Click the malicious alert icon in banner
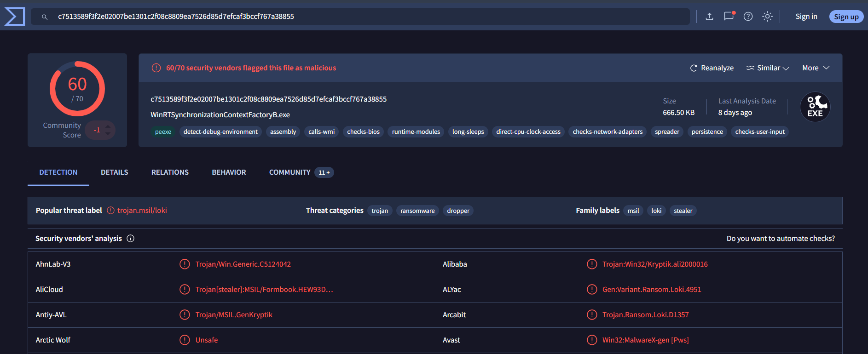868x354 pixels. pos(156,68)
